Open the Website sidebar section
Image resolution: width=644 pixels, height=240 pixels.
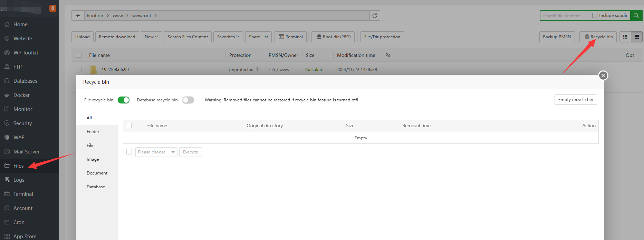point(22,39)
